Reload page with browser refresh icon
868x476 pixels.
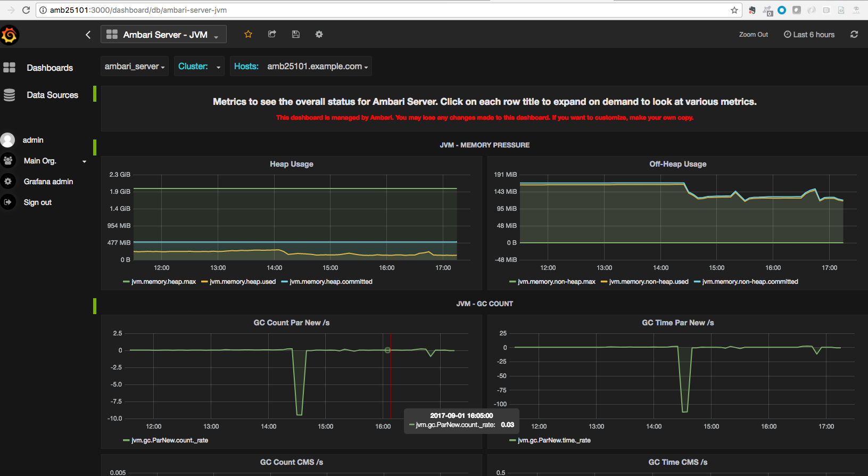[26, 10]
